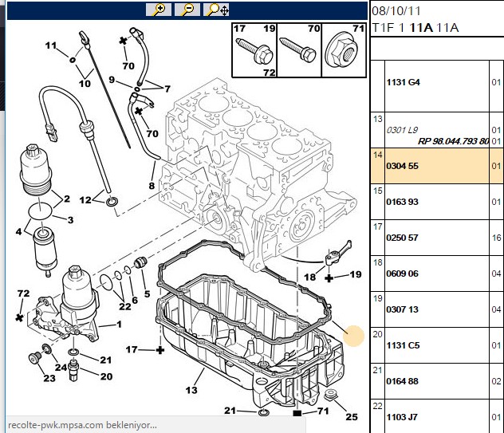The width and height of the screenshot is (504, 433).
Task: Click callout 8 for oil dipstick tube
Action: point(152,186)
